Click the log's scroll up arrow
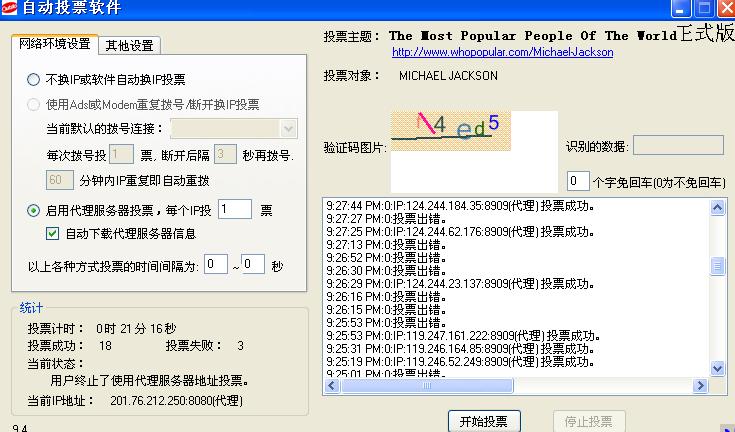This screenshot has width=735, height=432. point(717,208)
